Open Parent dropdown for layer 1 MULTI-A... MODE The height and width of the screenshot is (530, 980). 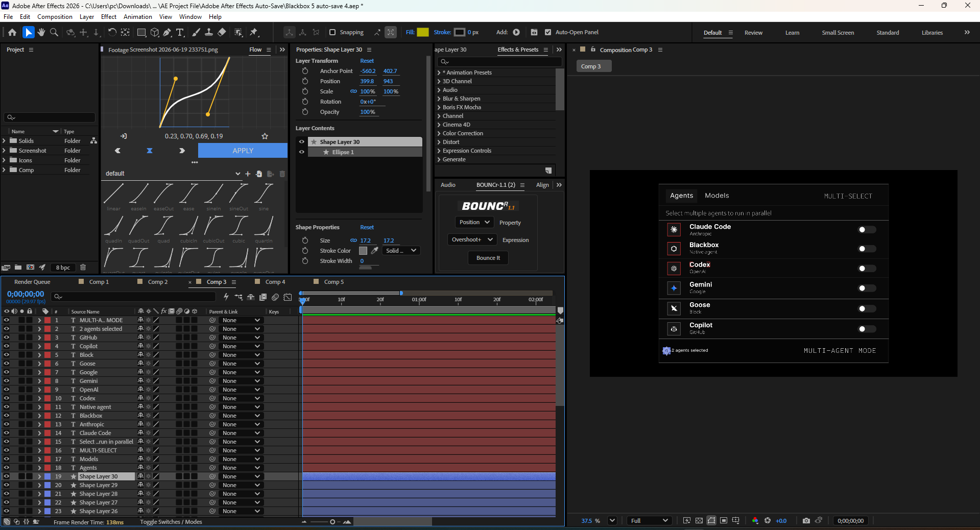pos(241,320)
